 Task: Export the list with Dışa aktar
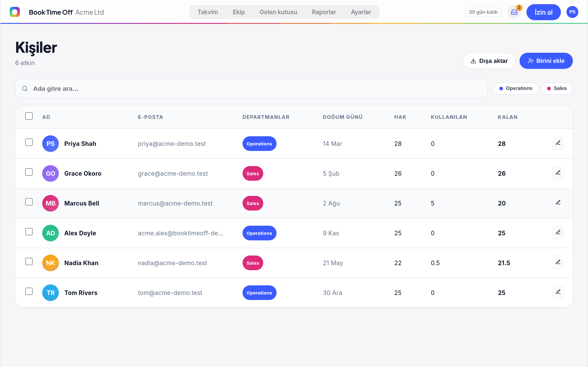click(489, 61)
